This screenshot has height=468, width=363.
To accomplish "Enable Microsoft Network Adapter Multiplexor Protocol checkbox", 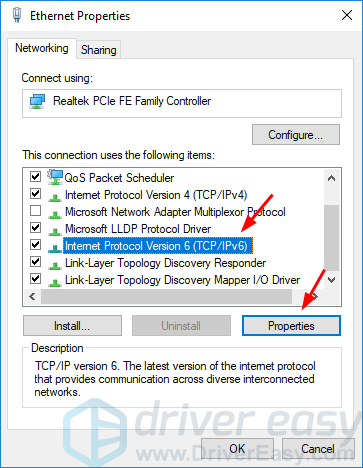I will tap(35, 211).
